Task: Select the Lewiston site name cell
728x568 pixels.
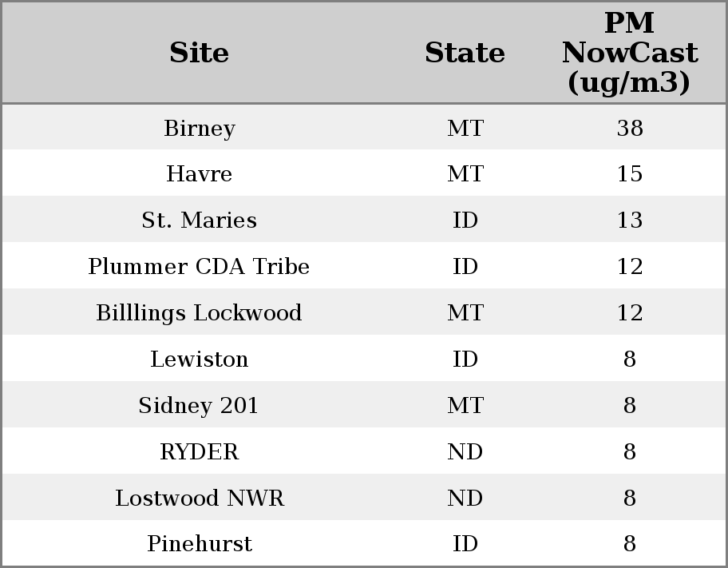Action: [200, 359]
